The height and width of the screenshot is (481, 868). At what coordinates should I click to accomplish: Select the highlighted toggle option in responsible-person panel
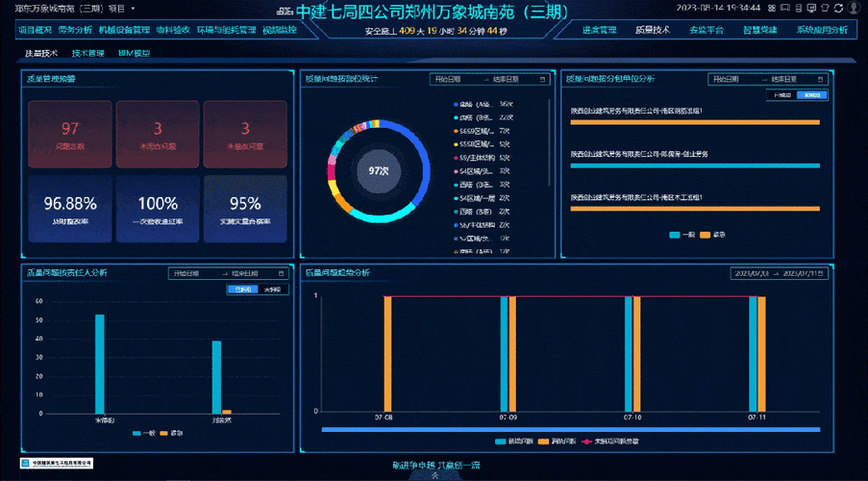242,290
